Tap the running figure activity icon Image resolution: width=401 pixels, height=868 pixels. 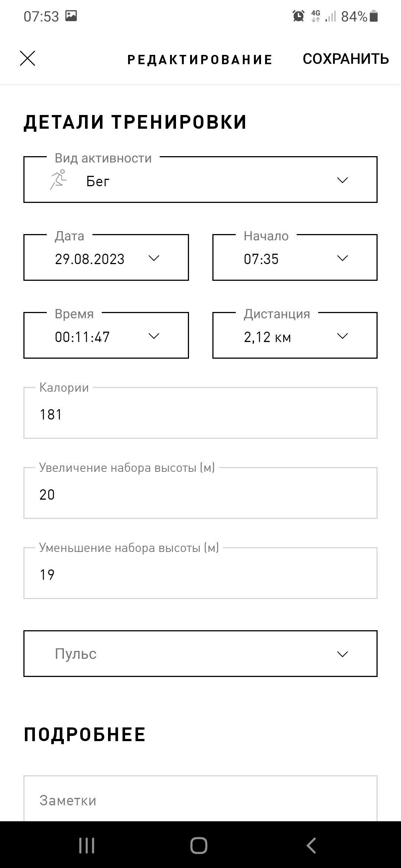pyautogui.click(x=59, y=180)
